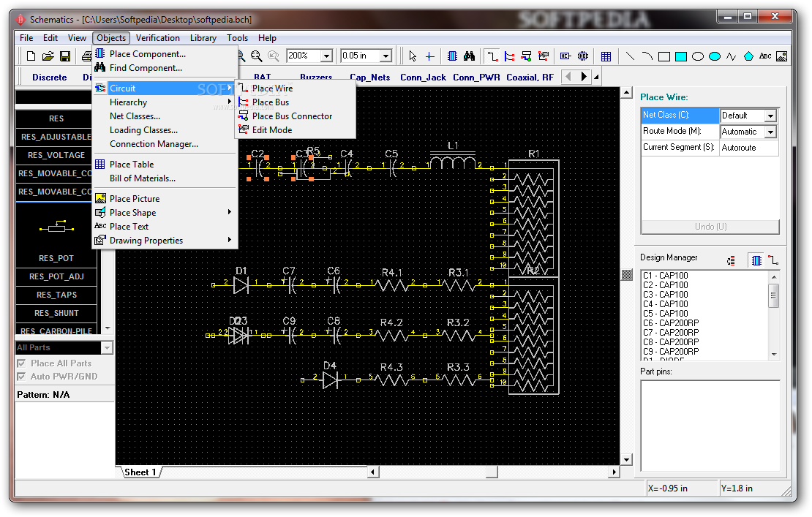The height and width of the screenshot is (517, 812).
Task: Show nets in the Design Manager
Action: [773, 261]
